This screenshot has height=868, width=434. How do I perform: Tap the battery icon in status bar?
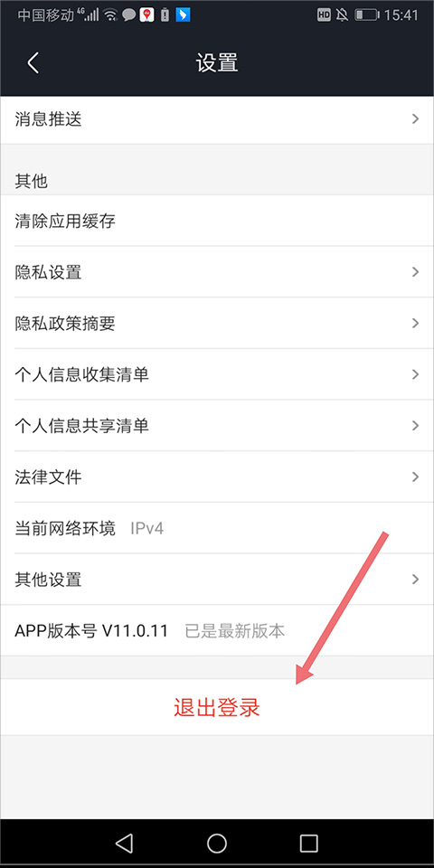click(x=366, y=15)
